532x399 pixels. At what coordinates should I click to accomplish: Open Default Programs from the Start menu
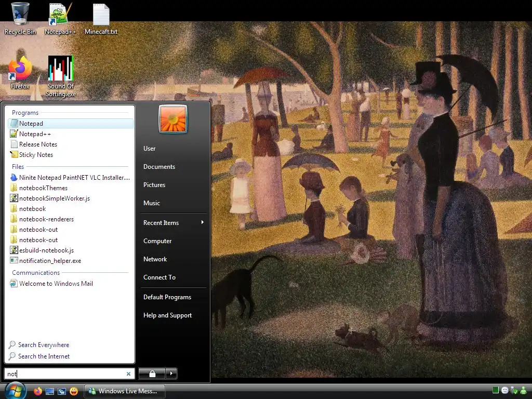[x=174, y=297]
